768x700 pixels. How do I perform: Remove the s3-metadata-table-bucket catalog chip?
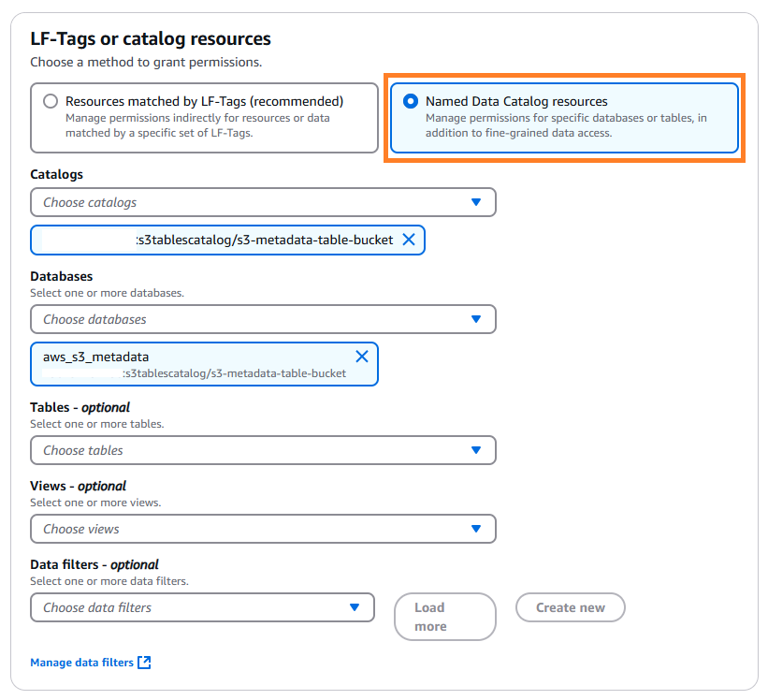pos(408,240)
